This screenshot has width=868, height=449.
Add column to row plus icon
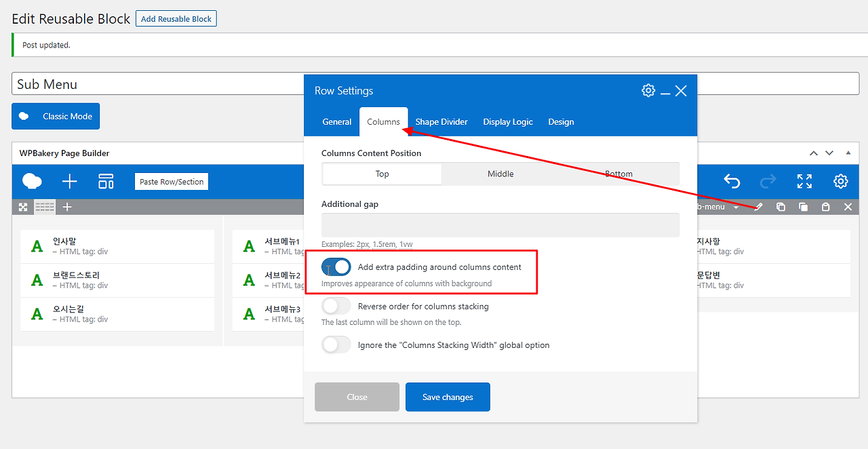click(67, 207)
